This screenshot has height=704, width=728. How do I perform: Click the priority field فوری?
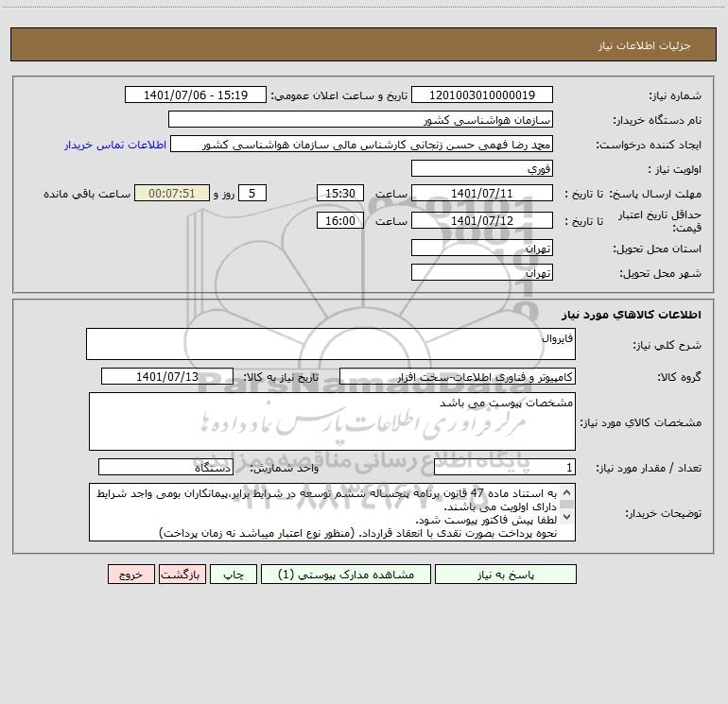[x=482, y=168]
